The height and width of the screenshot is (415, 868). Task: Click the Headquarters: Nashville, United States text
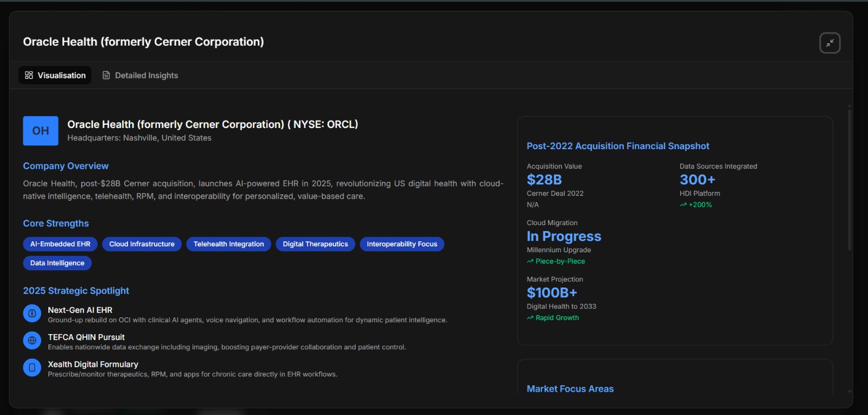(x=139, y=138)
